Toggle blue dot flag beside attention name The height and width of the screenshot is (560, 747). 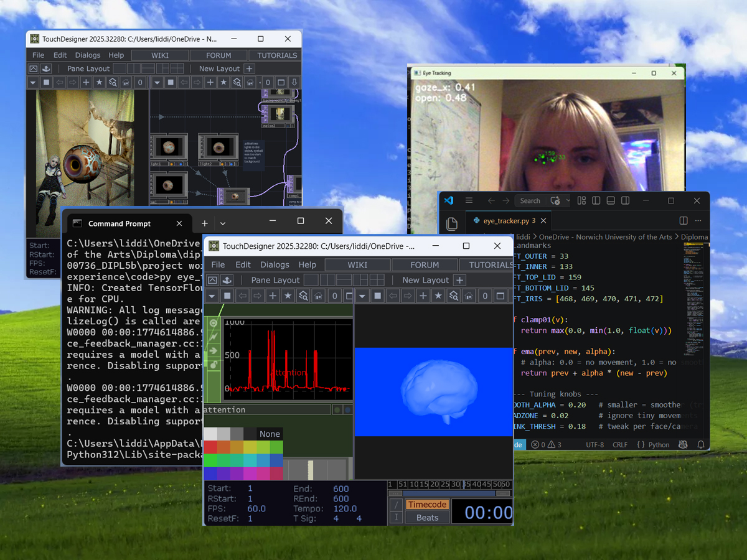pyautogui.click(x=347, y=410)
